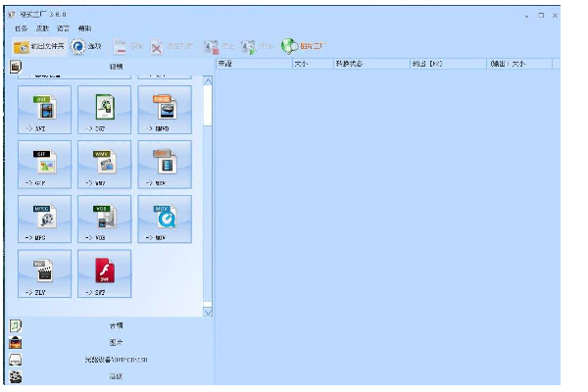Open the Task menu

[21, 28]
